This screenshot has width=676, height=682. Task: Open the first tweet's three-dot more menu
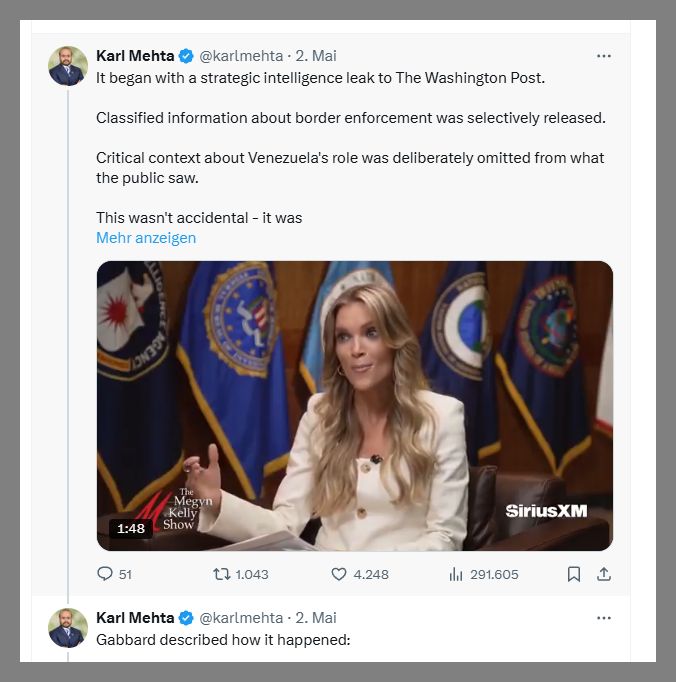click(603, 56)
